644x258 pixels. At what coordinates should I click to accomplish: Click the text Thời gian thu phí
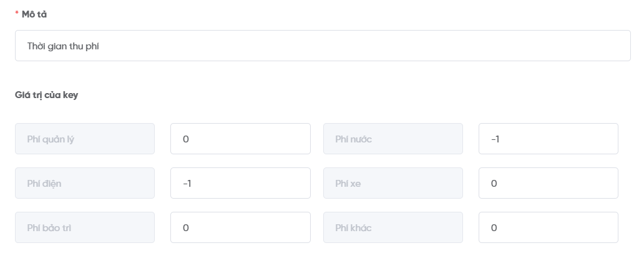tap(64, 46)
